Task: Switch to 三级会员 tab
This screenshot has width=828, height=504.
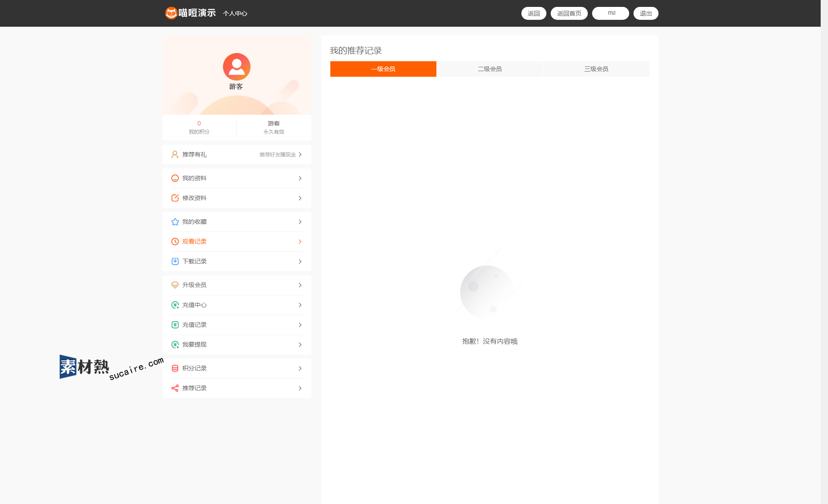Action: pos(596,69)
